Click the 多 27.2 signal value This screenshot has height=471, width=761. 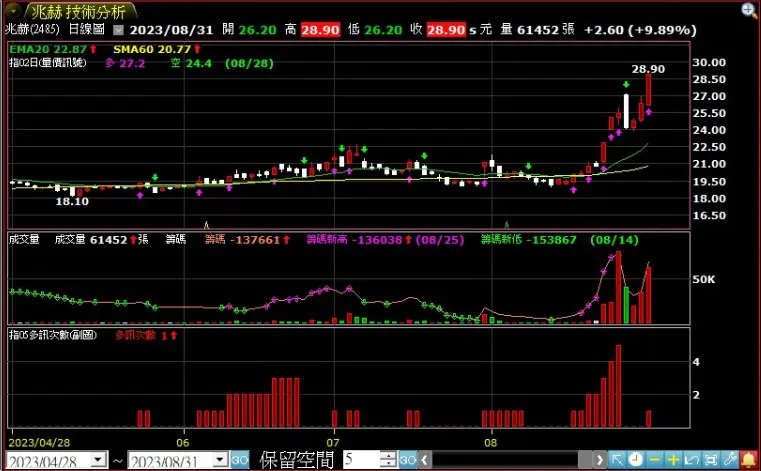pos(125,63)
